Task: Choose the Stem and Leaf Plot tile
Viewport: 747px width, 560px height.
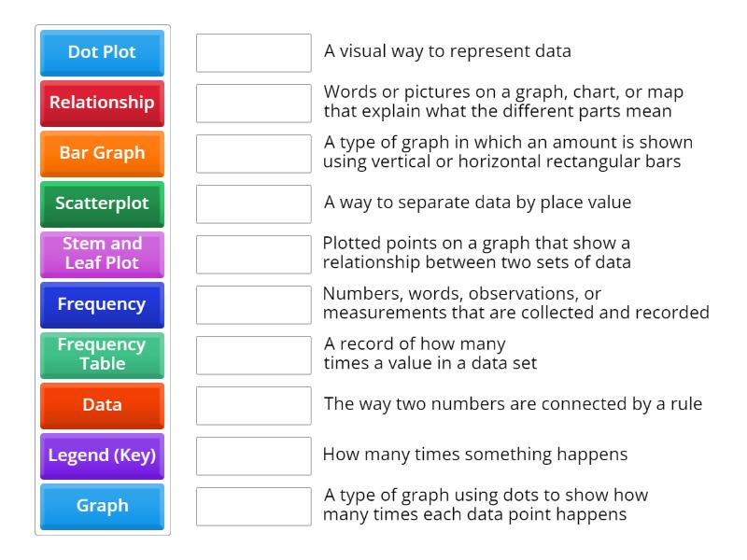Action: [x=101, y=254]
